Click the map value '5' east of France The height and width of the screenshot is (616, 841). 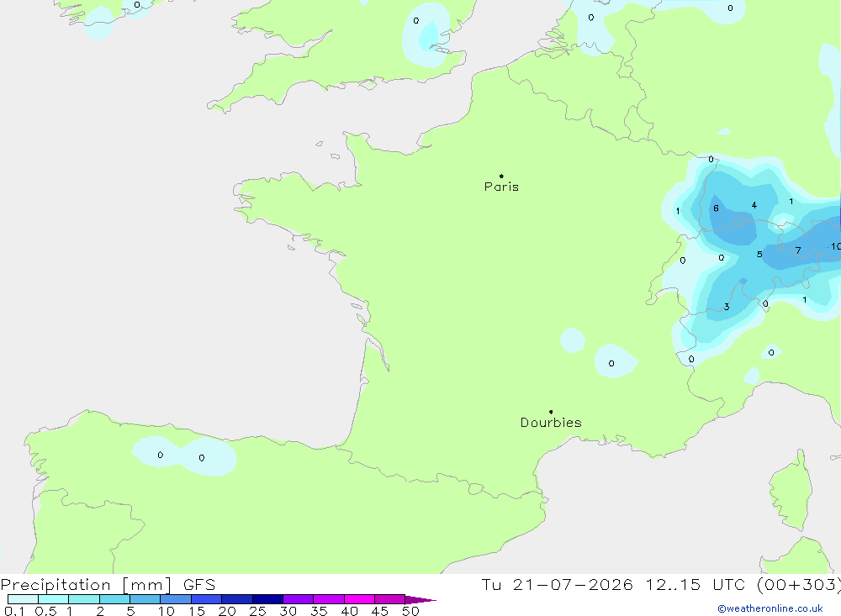click(x=759, y=254)
